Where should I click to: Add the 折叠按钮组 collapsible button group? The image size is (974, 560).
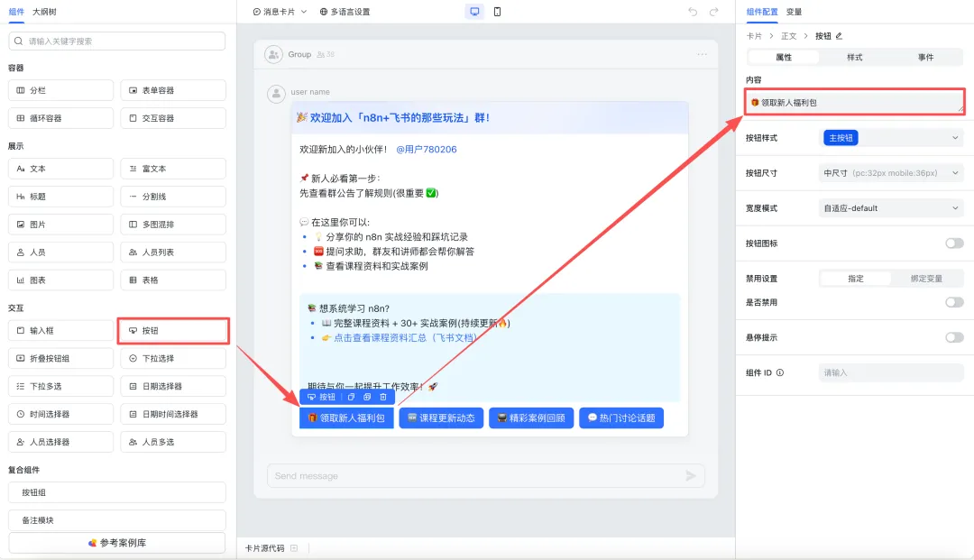(x=61, y=358)
